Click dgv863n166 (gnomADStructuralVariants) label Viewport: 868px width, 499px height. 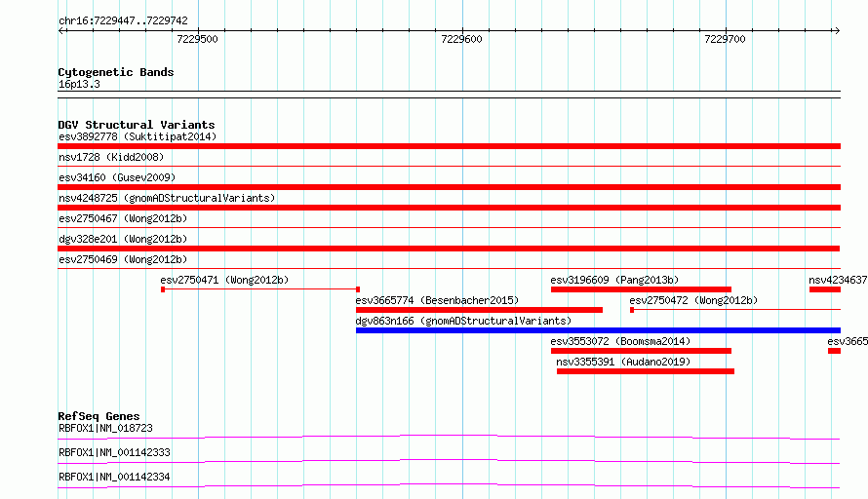tap(463, 321)
